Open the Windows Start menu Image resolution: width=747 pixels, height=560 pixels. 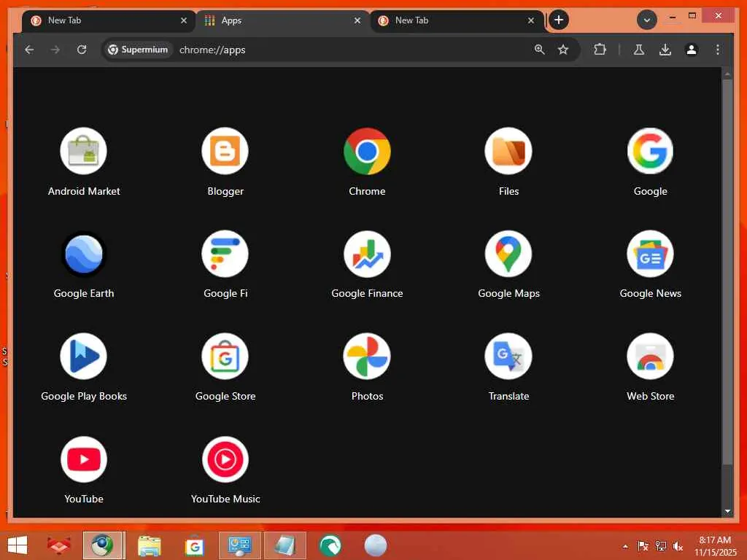click(x=18, y=545)
